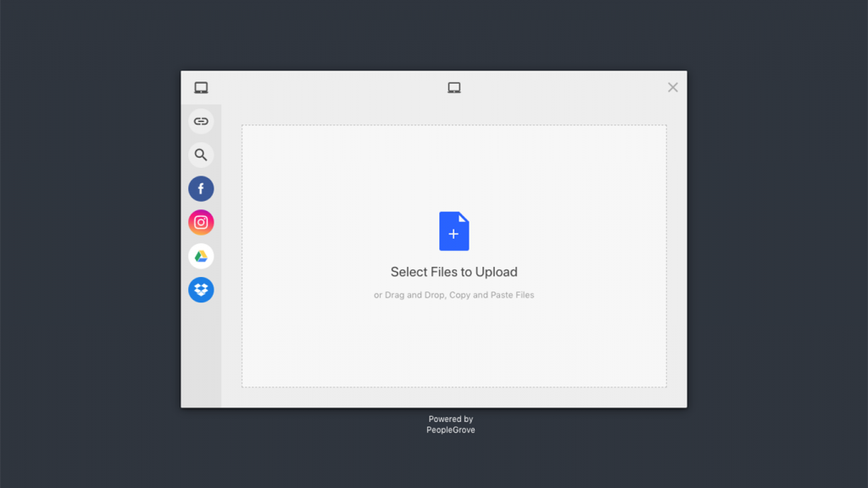This screenshot has width=868, height=488.
Task: Click "or Drag and Drop, Copy and Paste Files"
Action: pyautogui.click(x=454, y=295)
